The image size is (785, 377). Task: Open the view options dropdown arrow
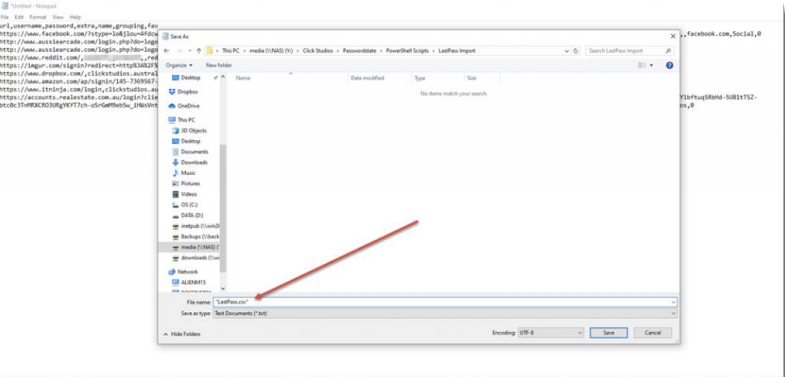pos(651,65)
